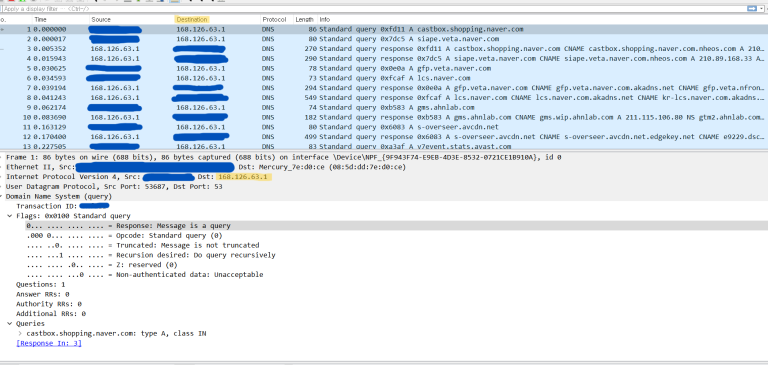Select packet 3 response 0xfd11

click(x=383, y=49)
